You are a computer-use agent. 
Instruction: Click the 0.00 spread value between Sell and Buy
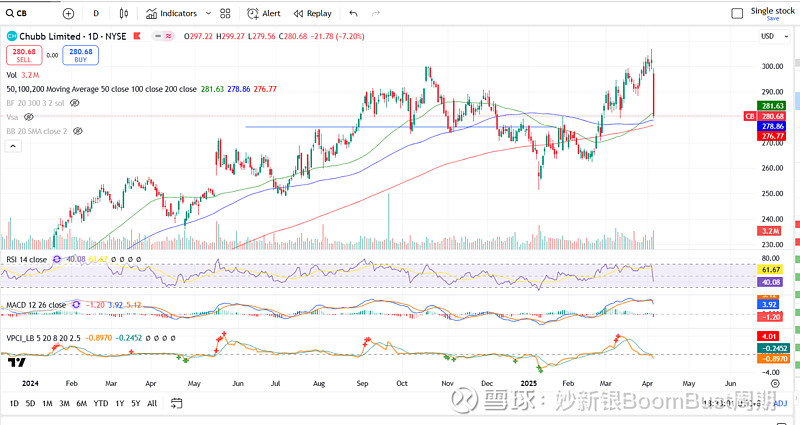(53, 55)
